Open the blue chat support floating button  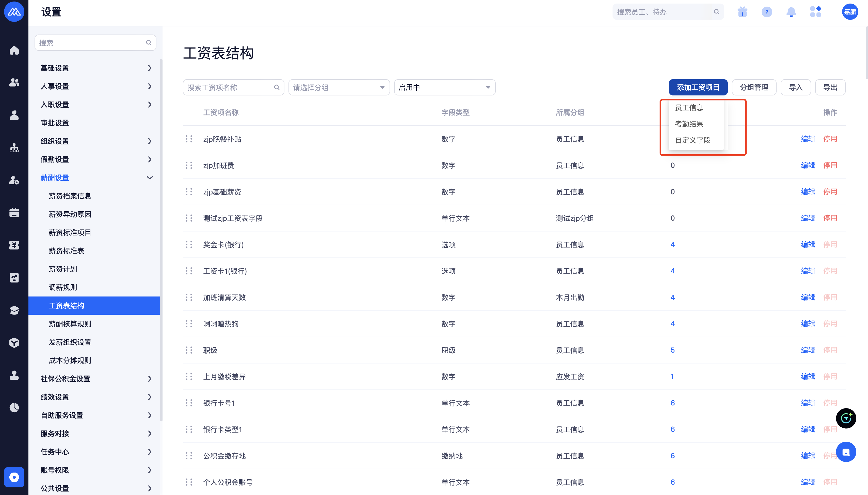coord(846,452)
